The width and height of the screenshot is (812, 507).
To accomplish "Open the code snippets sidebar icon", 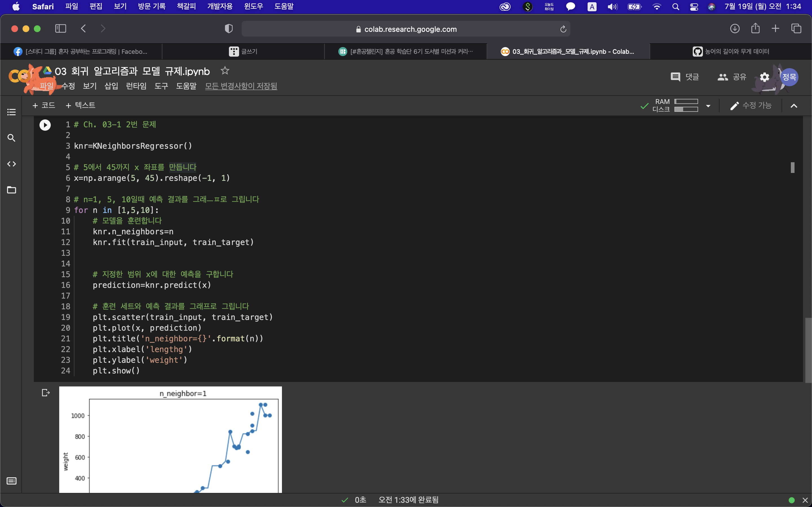I will click(11, 164).
